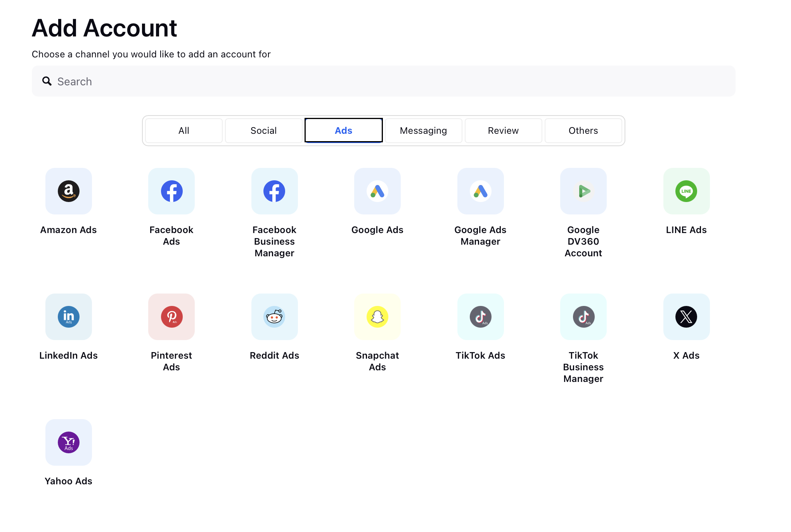Select the Ads tab

[344, 131]
